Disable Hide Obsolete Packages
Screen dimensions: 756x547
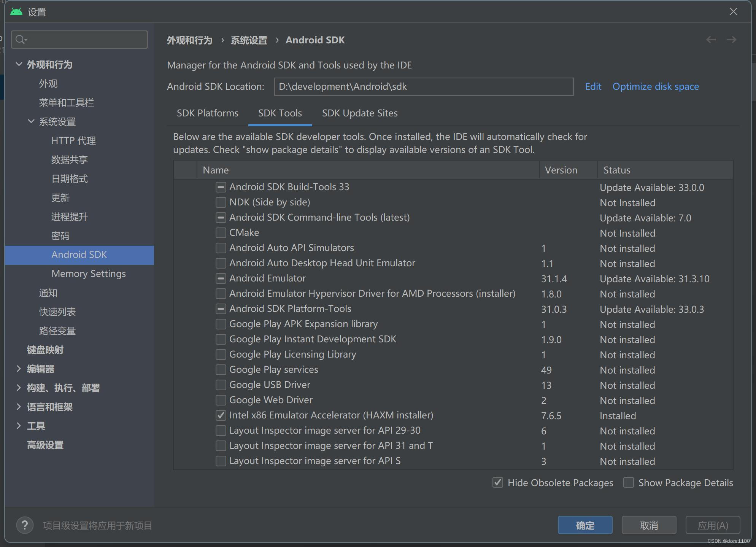(498, 483)
